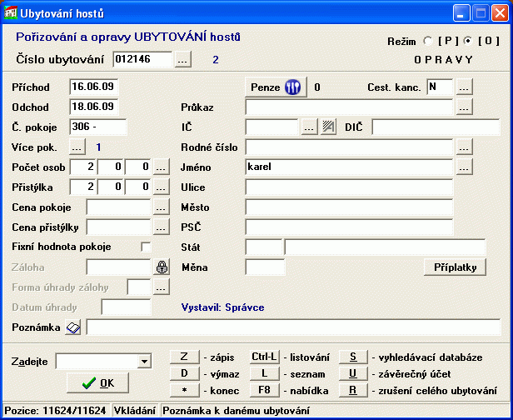Click the Město input field
Viewport: 513px width, 420px height.
coord(349,207)
